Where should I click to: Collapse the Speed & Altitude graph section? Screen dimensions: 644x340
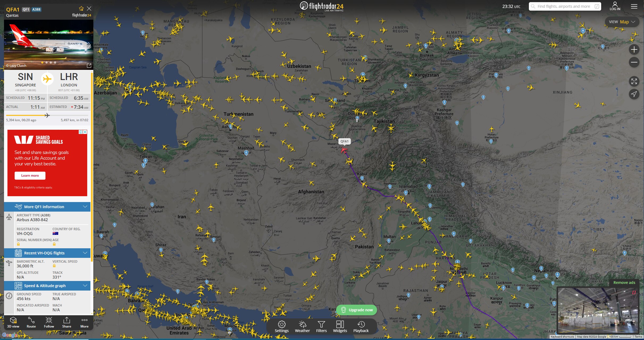pos(85,286)
